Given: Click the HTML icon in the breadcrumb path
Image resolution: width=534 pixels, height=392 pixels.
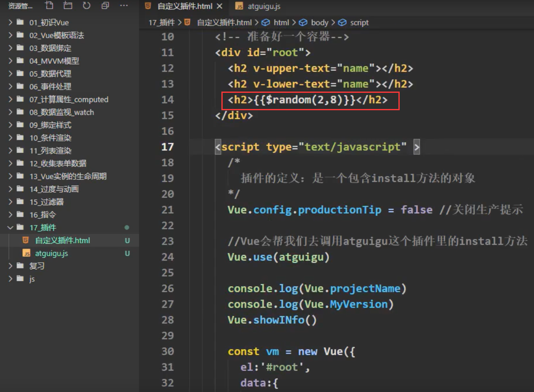Looking at the screenshot, I should pos(187,22).
